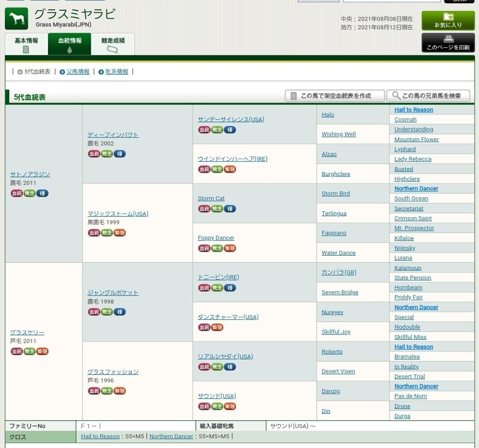Click 繁殖 badge under ダンスチャーマー
479x448 pixels.
[217, 327]
